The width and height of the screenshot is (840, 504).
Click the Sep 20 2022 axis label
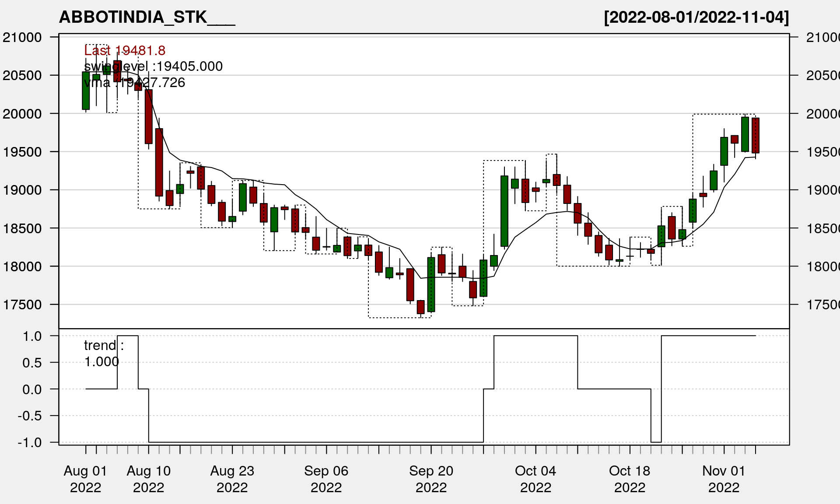coord(431,479)
